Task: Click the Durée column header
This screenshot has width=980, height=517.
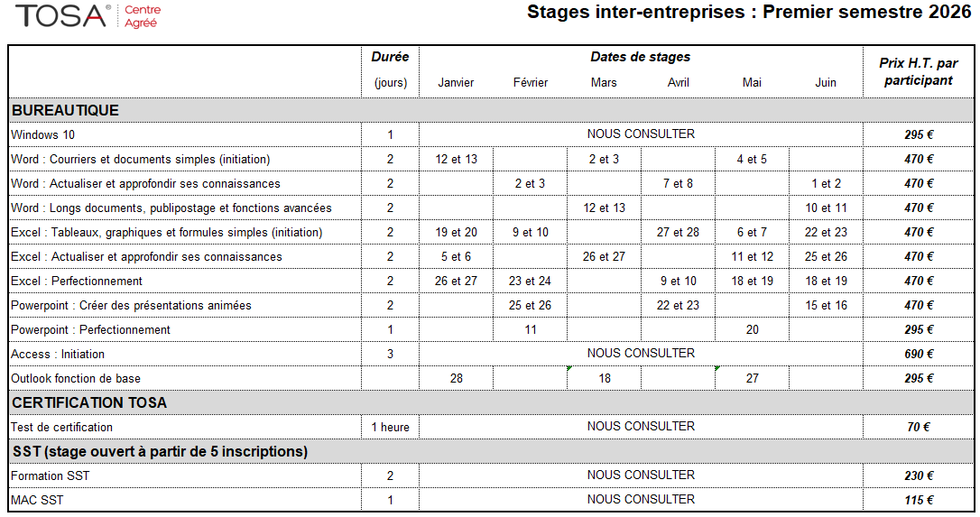Action: (390, 57)
